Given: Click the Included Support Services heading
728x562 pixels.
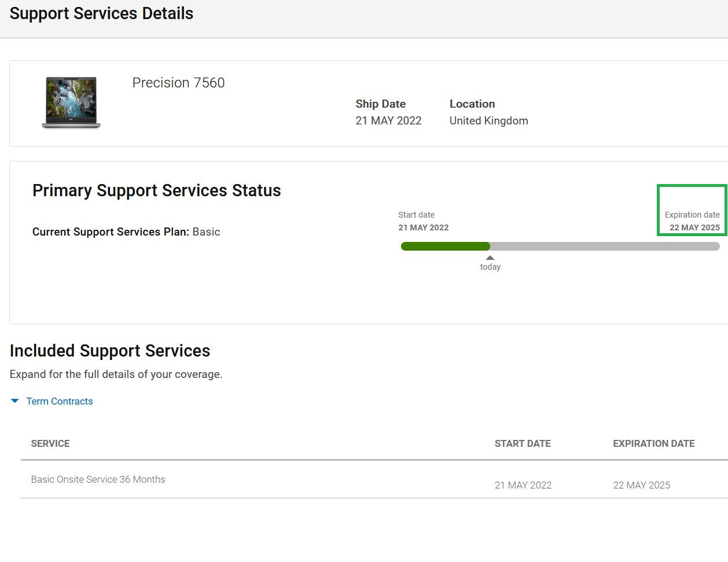Looking at the screenshot, I should 110,351.
